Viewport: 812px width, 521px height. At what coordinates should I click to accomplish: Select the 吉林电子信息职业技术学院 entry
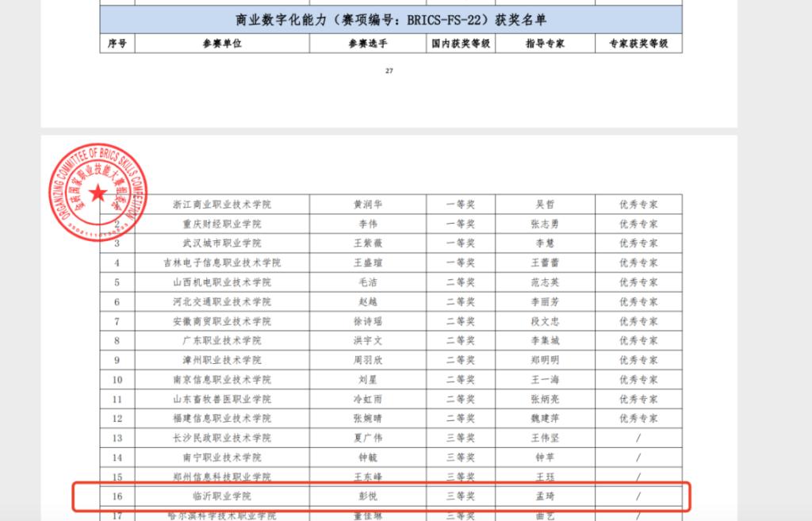tap(222, 262)
